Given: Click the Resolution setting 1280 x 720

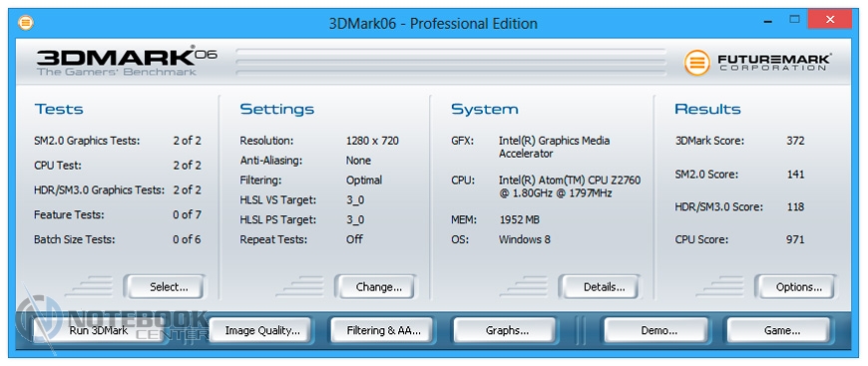Looking at the screenshot, I should pyautogui.click(x=372, y=141).
